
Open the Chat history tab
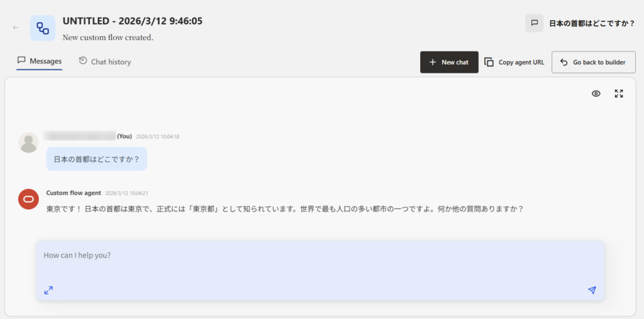(105, 62)
